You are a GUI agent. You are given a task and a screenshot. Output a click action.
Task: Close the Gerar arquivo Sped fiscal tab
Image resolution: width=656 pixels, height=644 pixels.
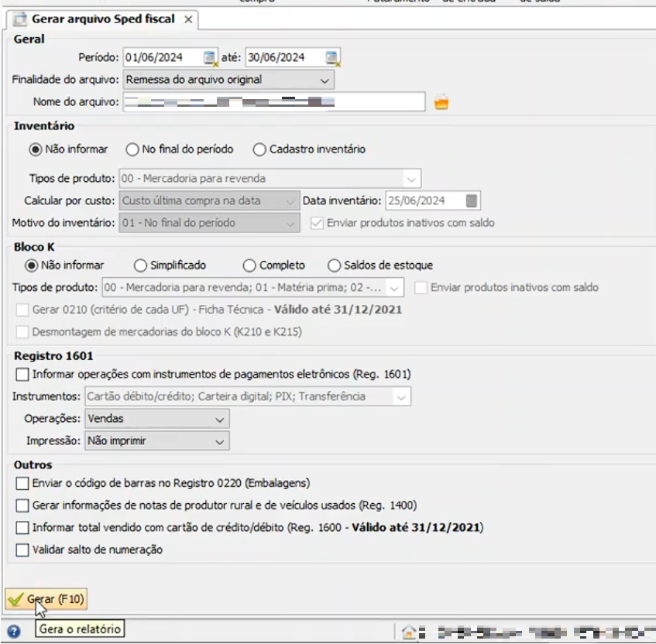click(188, 19)
